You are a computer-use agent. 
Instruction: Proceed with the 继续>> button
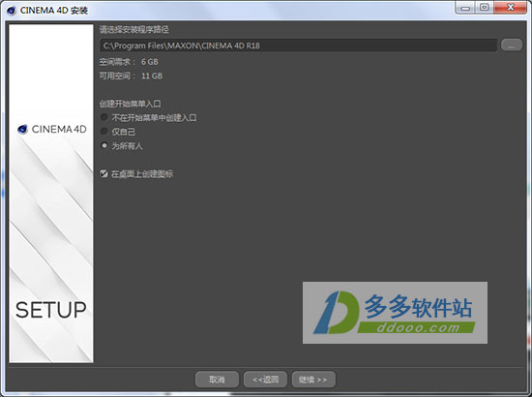(x=313, y=380)
